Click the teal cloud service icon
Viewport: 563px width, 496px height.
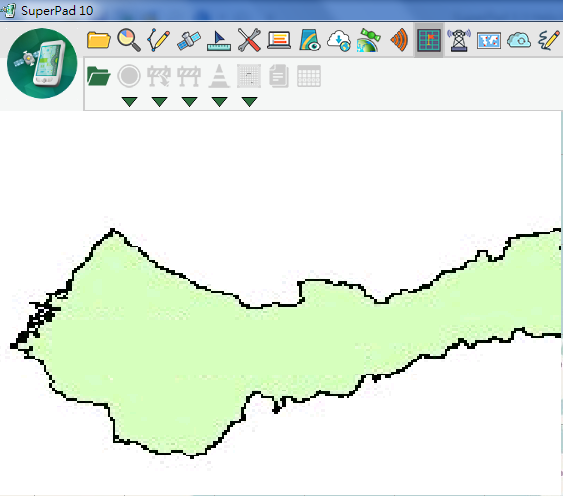click(x=519, y=40)
